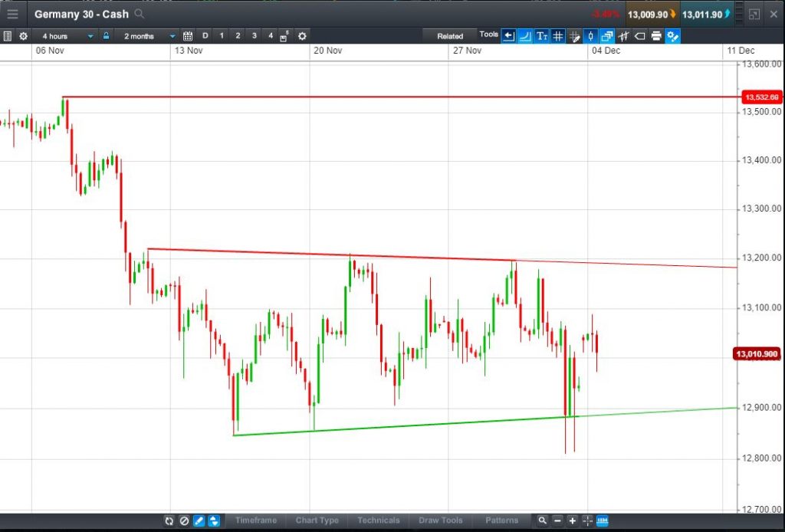Click the 13,200.00 axis price label

coord(761,258)
